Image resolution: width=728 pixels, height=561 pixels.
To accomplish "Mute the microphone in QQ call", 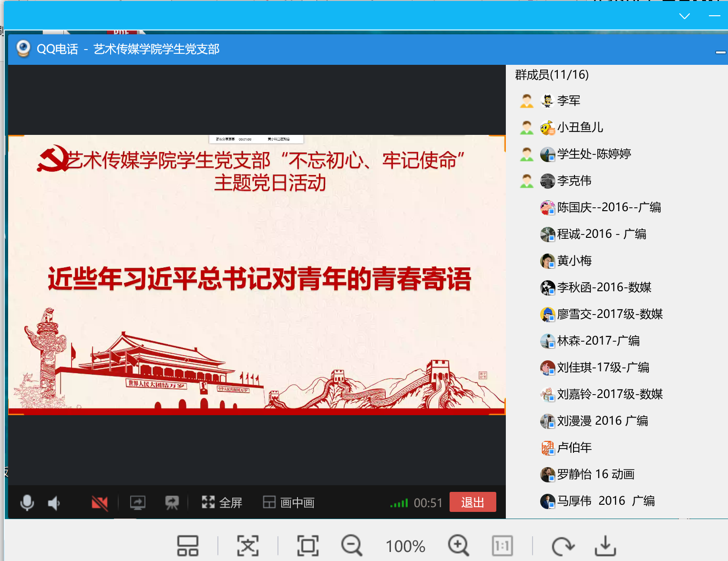I will [27, 502].
